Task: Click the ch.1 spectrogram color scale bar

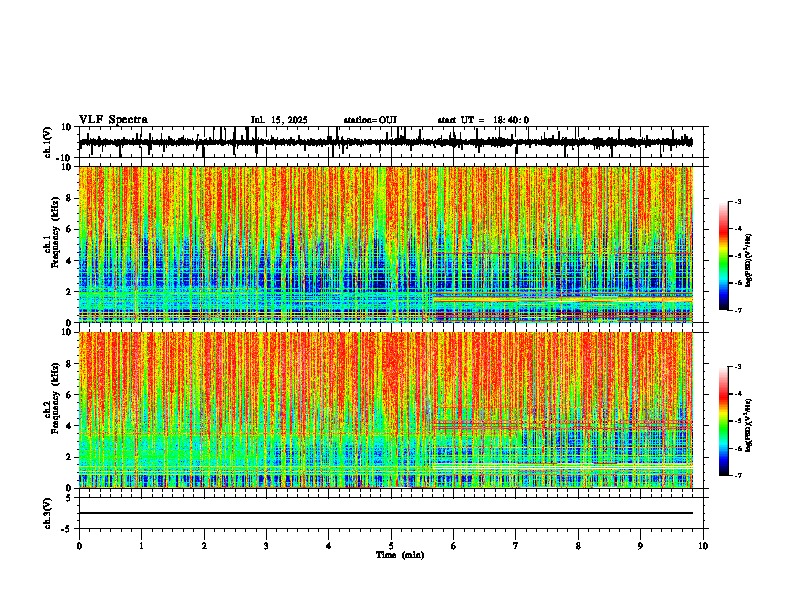Action: coord(723,256)
